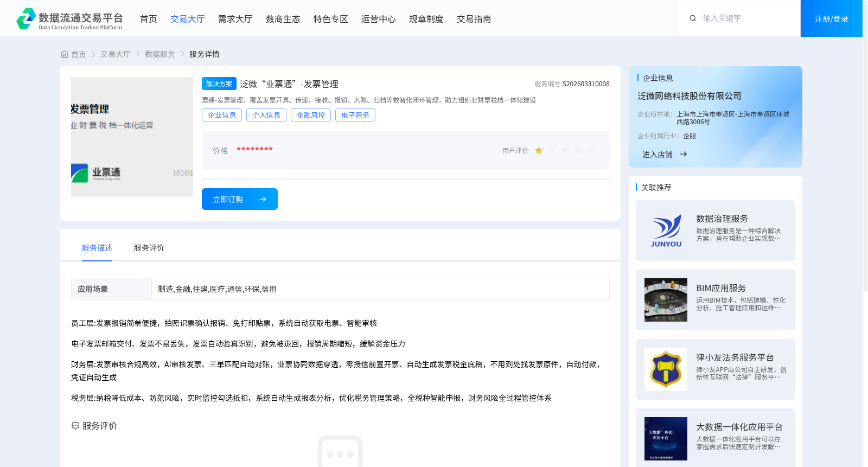Click company name 泛微网络科技股份有限公司

[690, 96]
